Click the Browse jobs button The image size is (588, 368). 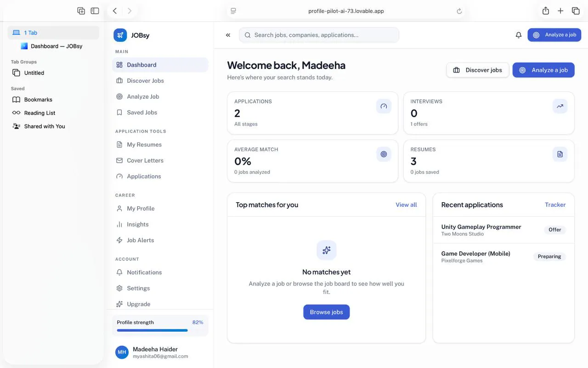point(327,312)
